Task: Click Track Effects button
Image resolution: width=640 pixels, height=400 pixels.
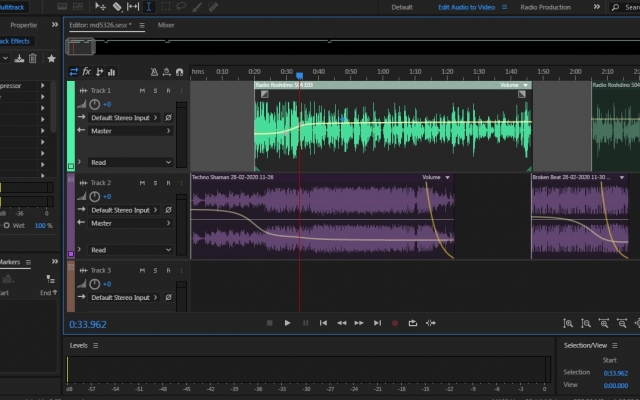Action: click(x=16, y=41)
